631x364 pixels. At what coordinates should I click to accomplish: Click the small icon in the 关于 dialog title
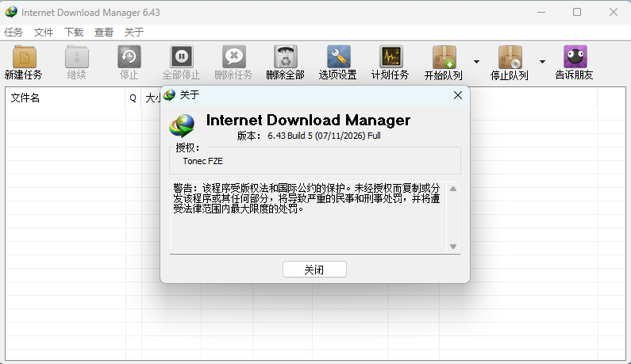169,95
